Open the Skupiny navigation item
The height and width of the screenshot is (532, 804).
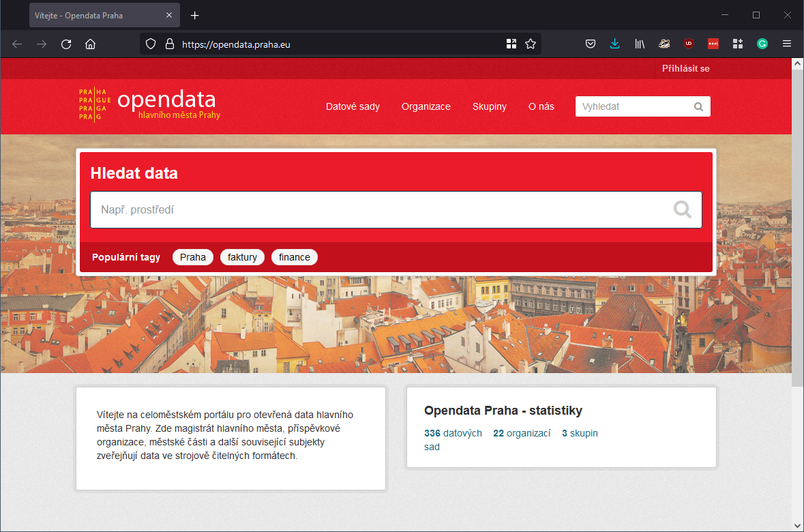[x=489, y=106]
